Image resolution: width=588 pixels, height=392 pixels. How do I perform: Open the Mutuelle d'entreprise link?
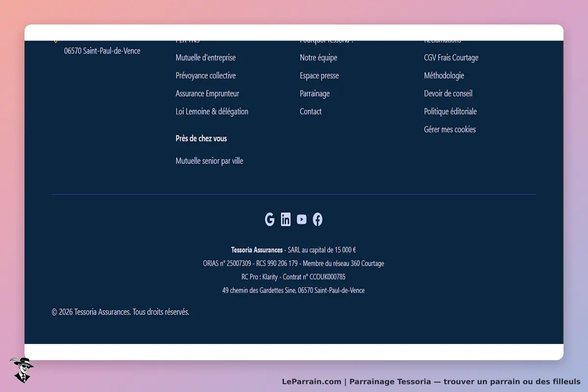[x=206, y=58]
